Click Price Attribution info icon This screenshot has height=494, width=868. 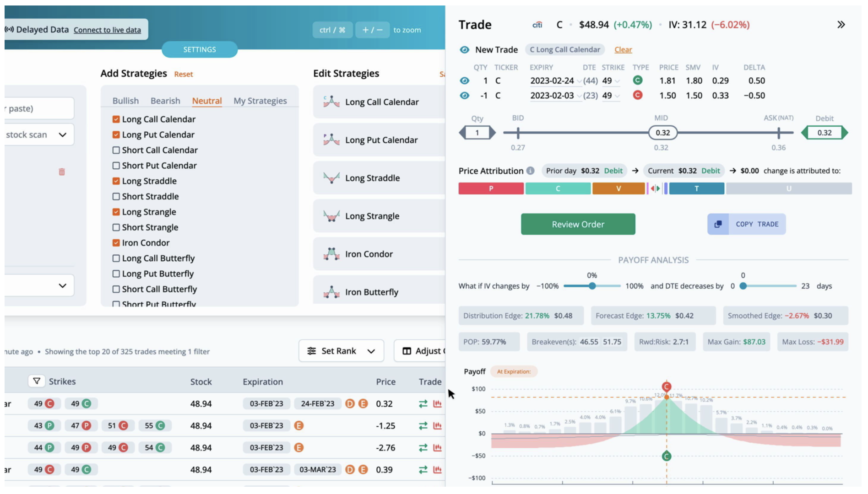coord(530,171)
